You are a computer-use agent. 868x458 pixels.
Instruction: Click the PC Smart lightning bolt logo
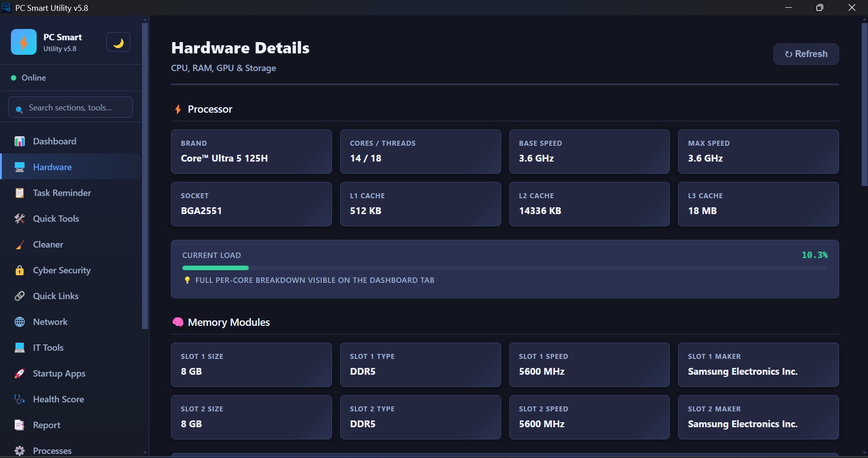pos(24,42)
